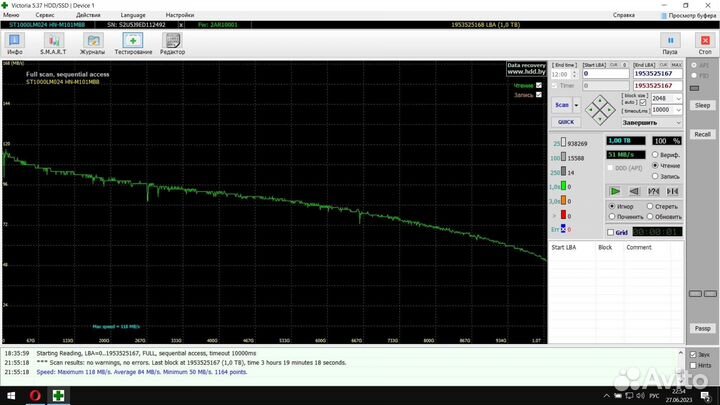Click the Start LBA input field

click(605, 74)
